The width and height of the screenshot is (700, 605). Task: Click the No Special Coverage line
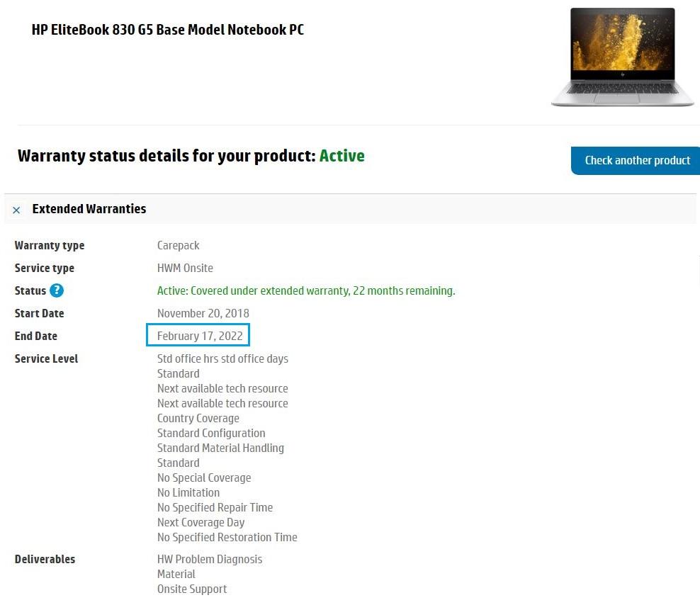point(204,477)
